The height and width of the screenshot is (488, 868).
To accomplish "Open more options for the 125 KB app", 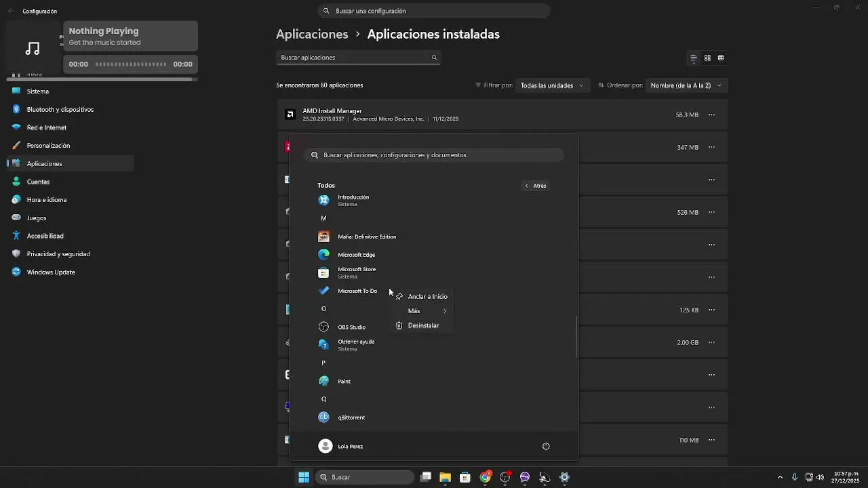I will click(711, 310).
